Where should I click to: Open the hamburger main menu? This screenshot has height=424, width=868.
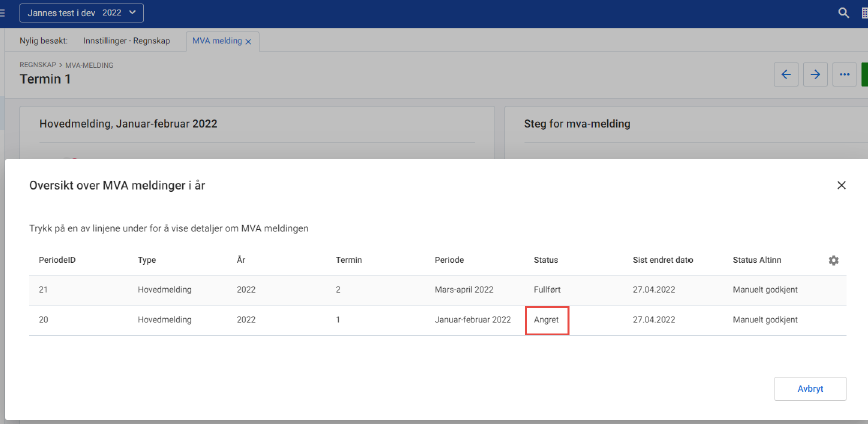(3, 13)
